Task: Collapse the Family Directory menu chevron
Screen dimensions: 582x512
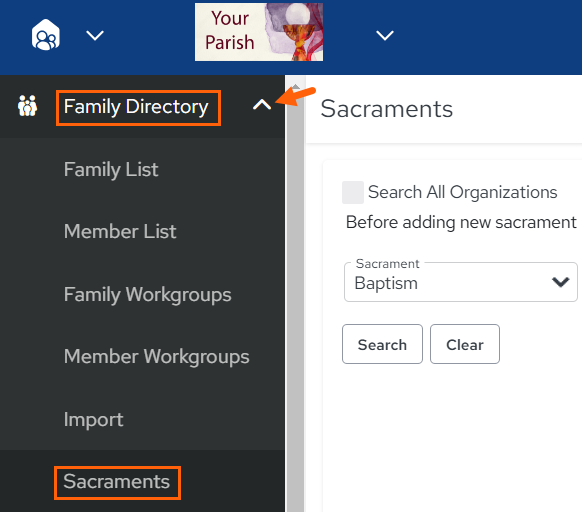Action: 262,105
